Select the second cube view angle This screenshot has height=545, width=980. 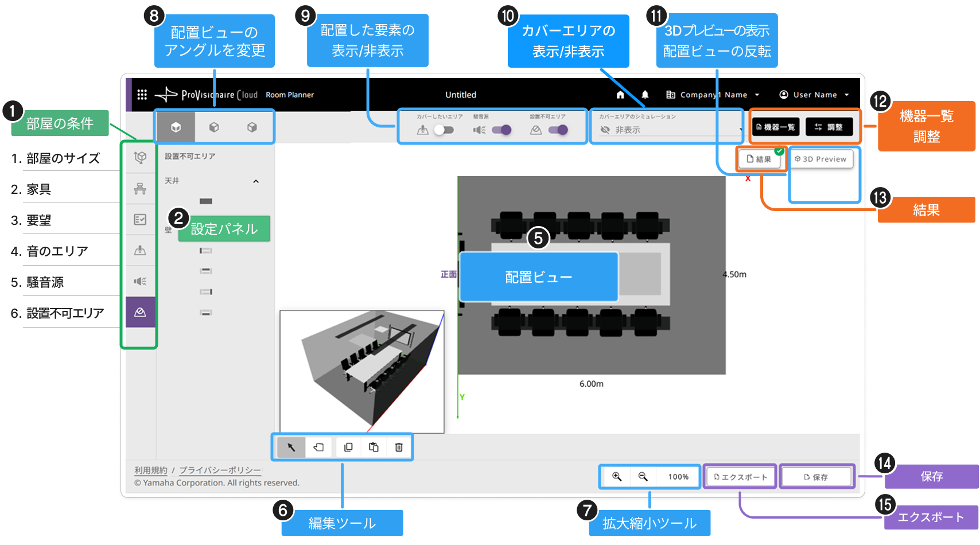point(214,127)
